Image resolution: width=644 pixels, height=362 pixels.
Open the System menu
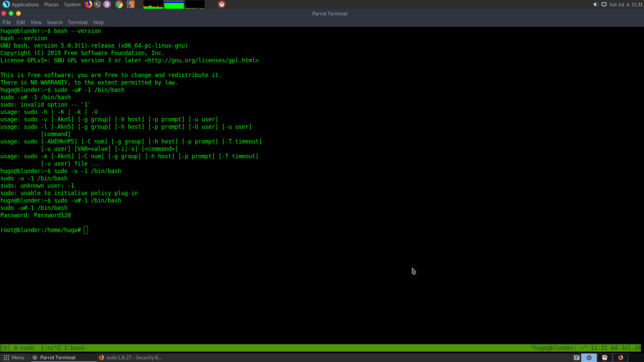click(72, 4)
